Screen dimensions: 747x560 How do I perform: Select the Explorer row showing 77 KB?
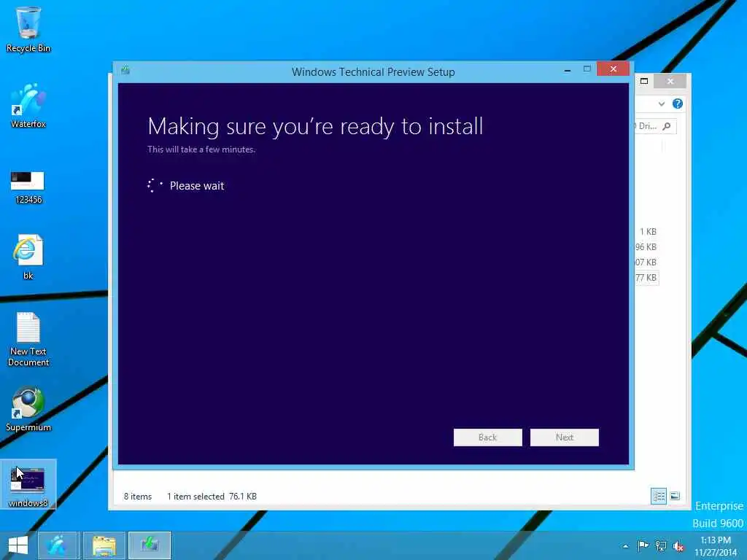pyautogui.click(x=646, y=278)
